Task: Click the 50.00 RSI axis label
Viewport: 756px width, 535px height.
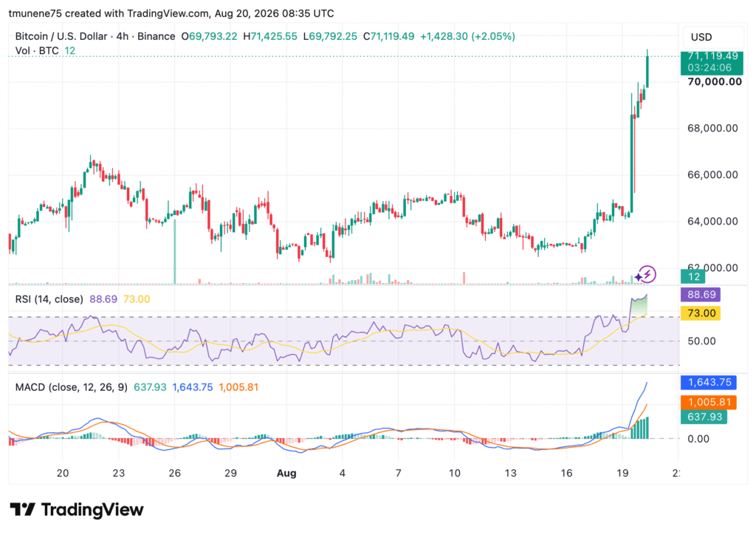Action: (x=701, y=341)
